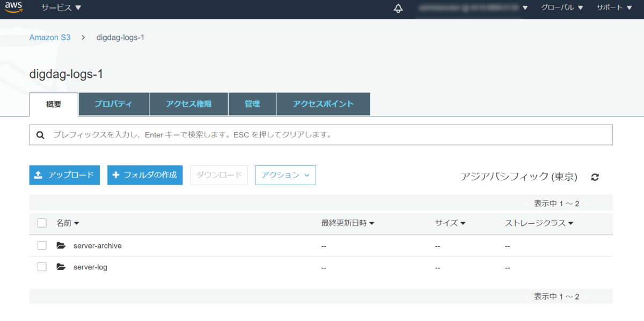Open the notifications bell icon

(x=398, y=9)
